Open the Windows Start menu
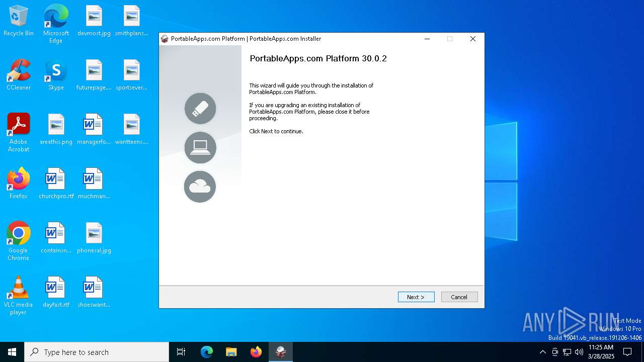This screenshot has width=644, height=362. point(12,352)
